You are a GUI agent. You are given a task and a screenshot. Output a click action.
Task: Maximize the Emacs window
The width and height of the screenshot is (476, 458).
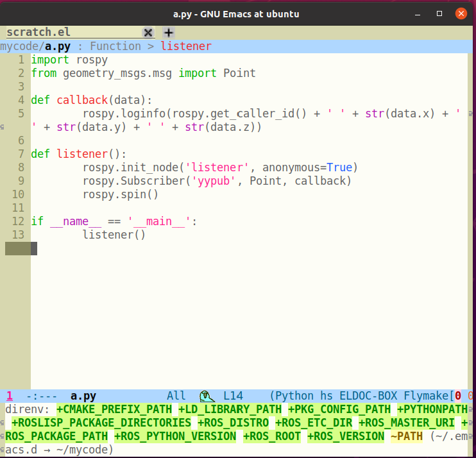(439, 13)
